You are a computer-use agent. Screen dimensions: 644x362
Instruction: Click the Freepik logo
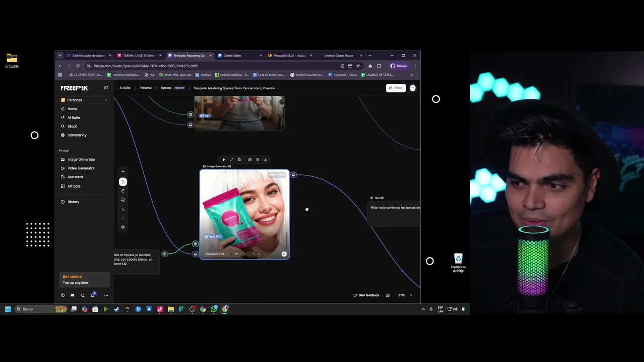(74, 88)
